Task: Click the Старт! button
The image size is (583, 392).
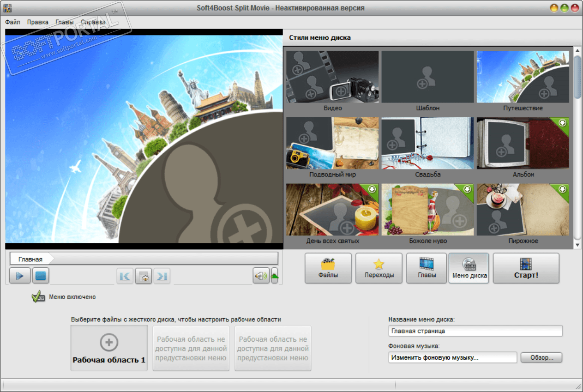Action: [x=526, y=268]
